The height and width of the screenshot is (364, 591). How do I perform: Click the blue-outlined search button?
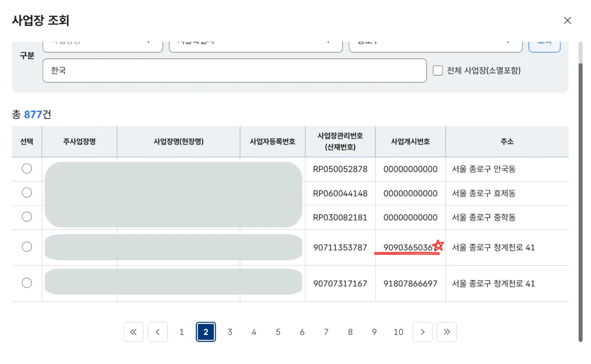point(544,46)
